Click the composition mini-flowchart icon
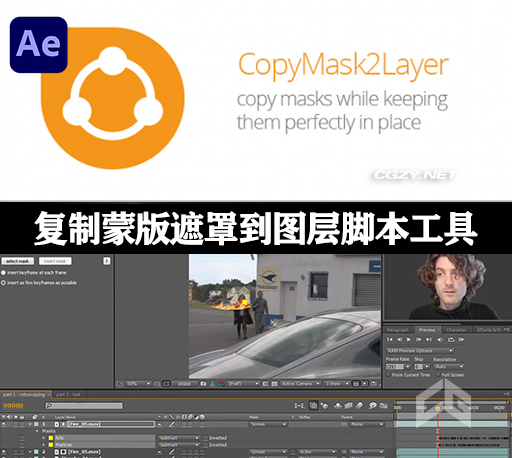512x458 pixels. 299,406
